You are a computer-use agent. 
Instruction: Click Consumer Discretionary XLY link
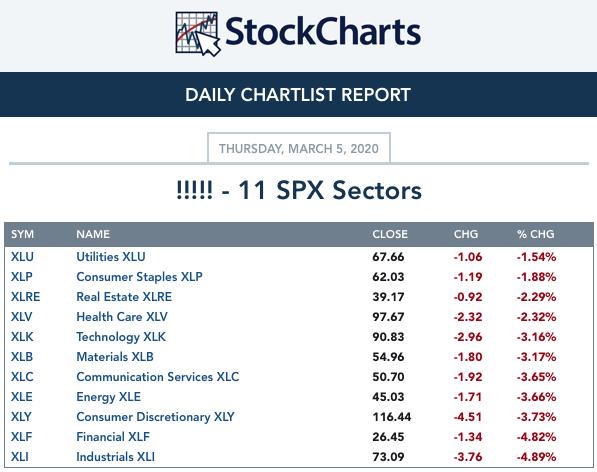click(x=155, y=417)
